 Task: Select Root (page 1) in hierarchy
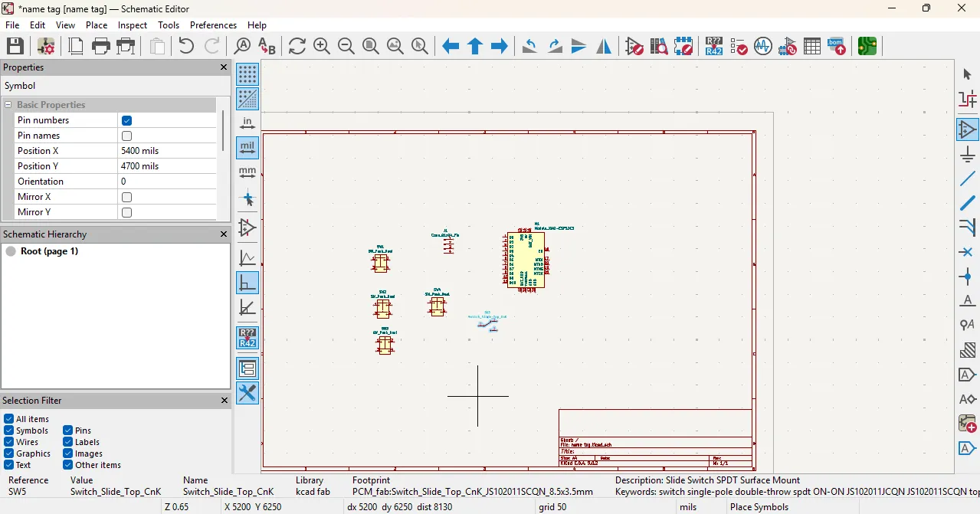49,251
